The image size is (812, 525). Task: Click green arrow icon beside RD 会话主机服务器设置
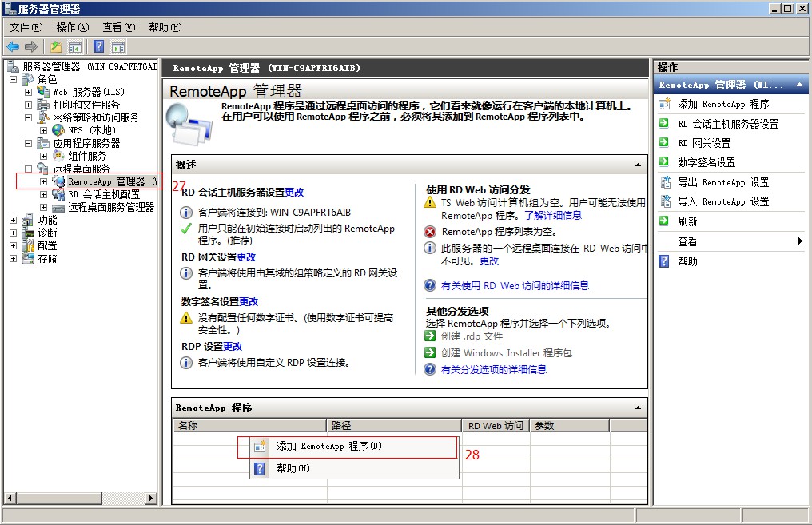click(664, 123)
